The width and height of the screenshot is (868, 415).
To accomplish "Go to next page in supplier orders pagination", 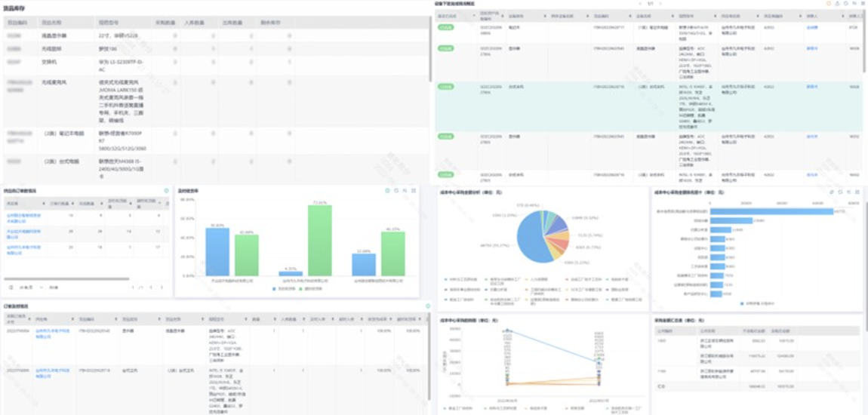I will (x=161, y=287).
